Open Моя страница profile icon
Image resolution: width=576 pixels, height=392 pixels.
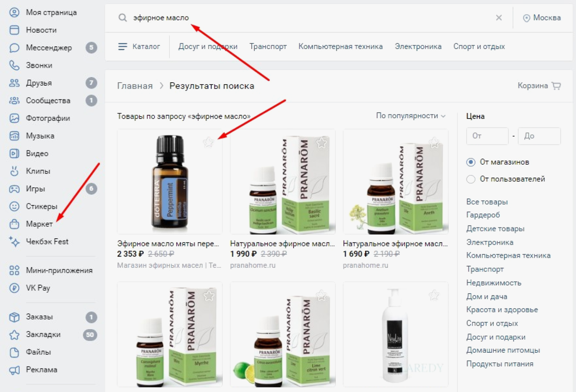(14, 12)
